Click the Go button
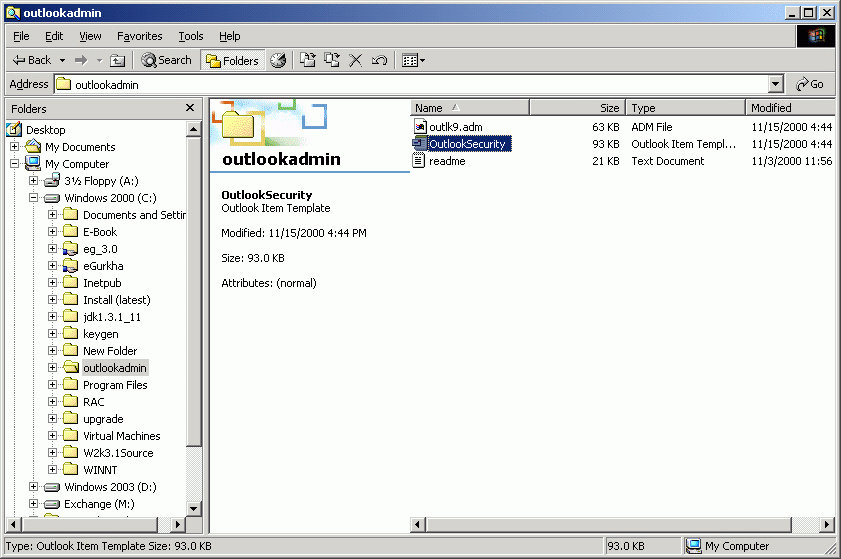Viewport: 841px width, 559px height. 810,84
